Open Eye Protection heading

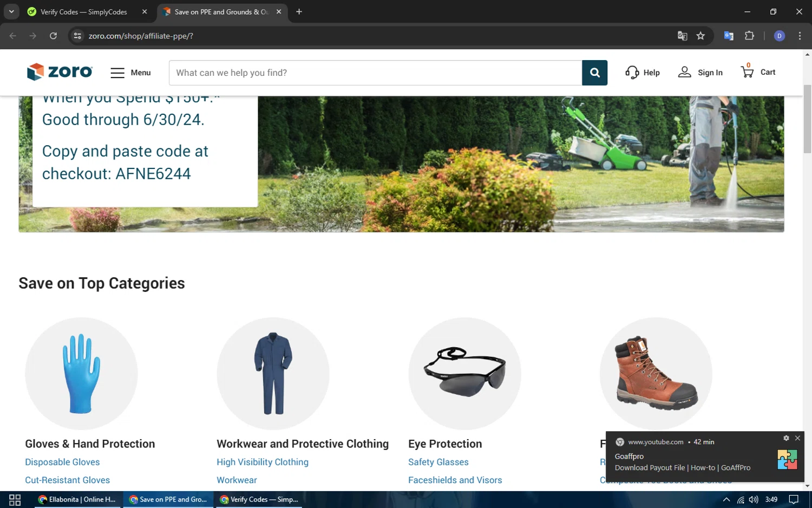[x=445, y=444]
